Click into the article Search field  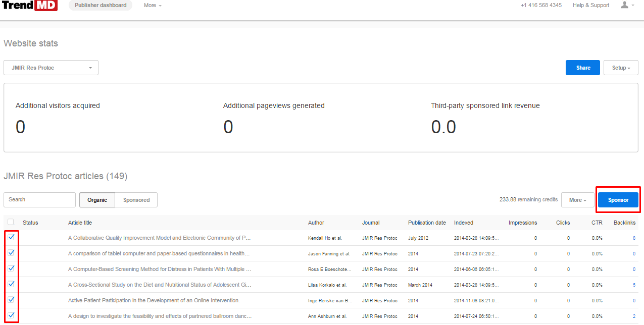pyautogui.click(x=39, y=200)
